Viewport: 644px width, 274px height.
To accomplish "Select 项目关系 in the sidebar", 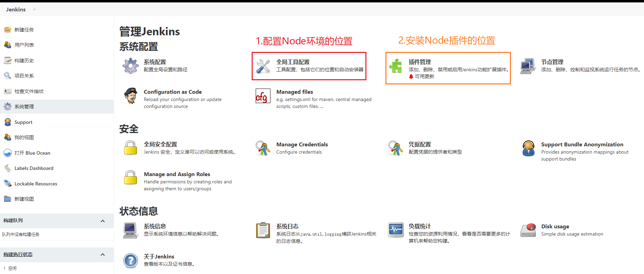I will pos(24,76).
